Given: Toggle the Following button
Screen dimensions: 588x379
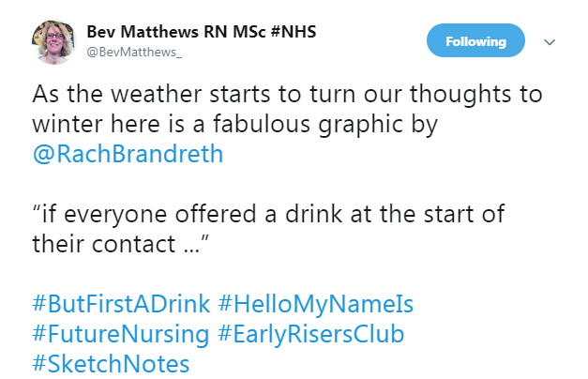Looking at the screenshot, I should tap(475, 41).
